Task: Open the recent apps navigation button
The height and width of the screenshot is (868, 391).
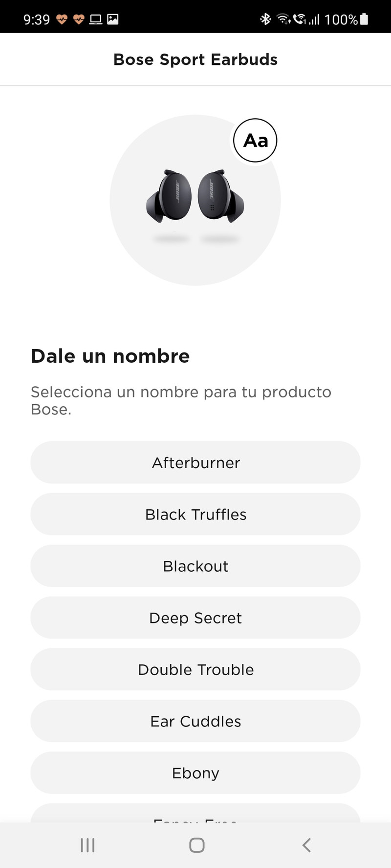Action: (87, 845)
